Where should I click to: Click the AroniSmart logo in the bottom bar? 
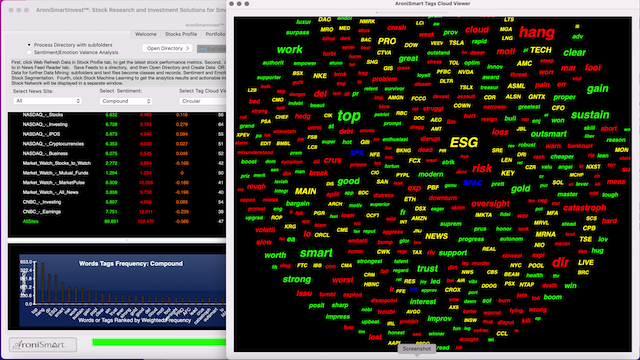click(42, 344)
